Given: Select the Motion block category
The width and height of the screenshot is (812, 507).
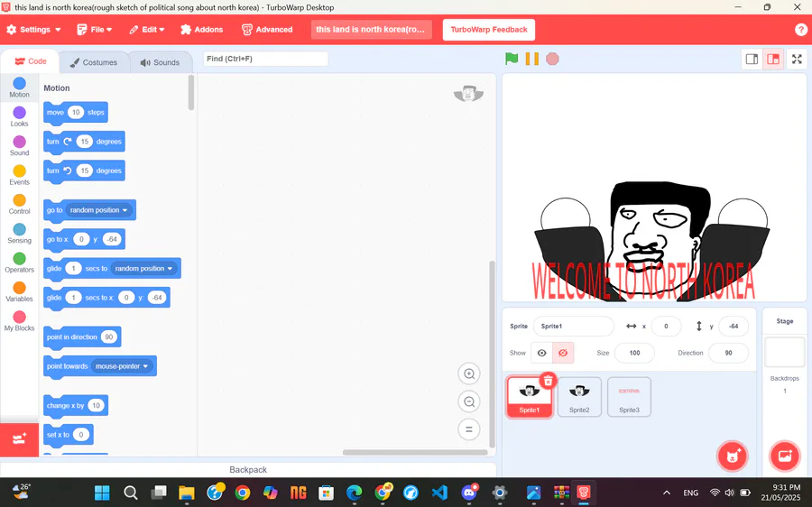Looking at the screenshot, I should pos(19,87).
